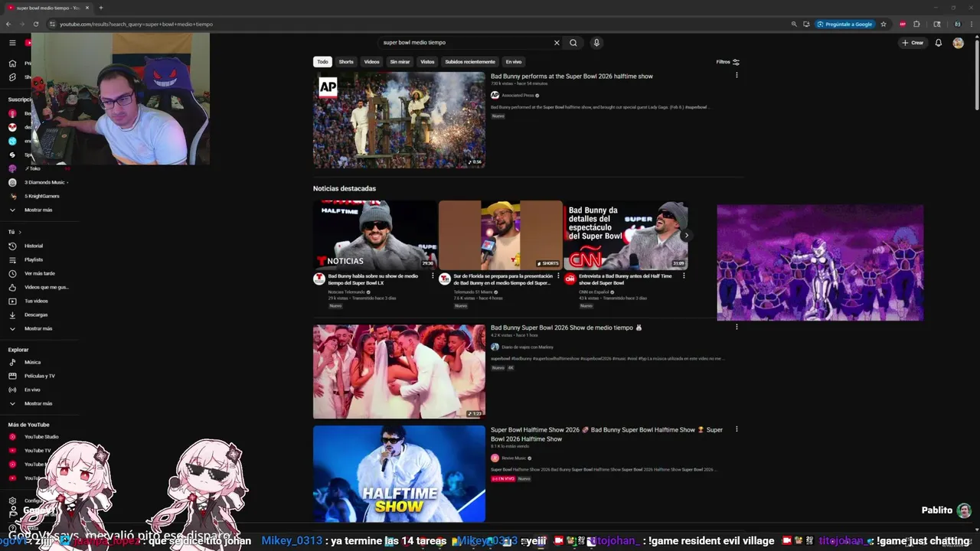This screenshot has height=551, width=980.
Task: Click the red ABP extension icon
Action: point(903,24)
